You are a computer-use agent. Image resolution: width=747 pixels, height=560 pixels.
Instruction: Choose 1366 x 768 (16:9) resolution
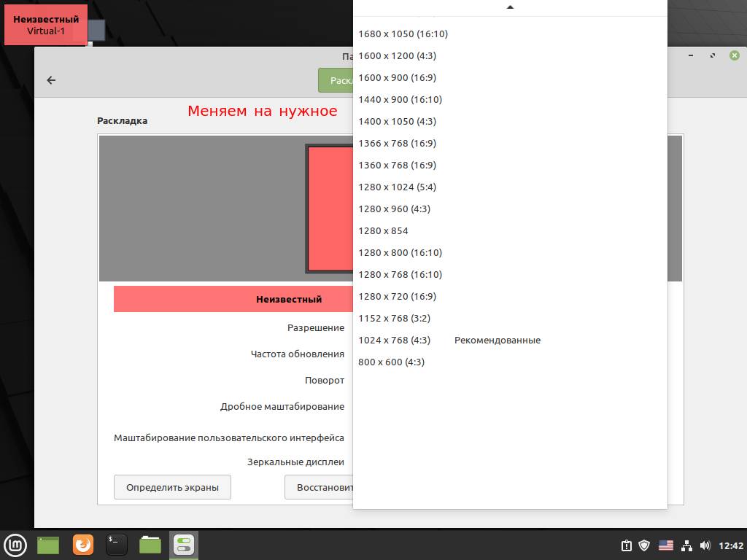tap(397, 143)
